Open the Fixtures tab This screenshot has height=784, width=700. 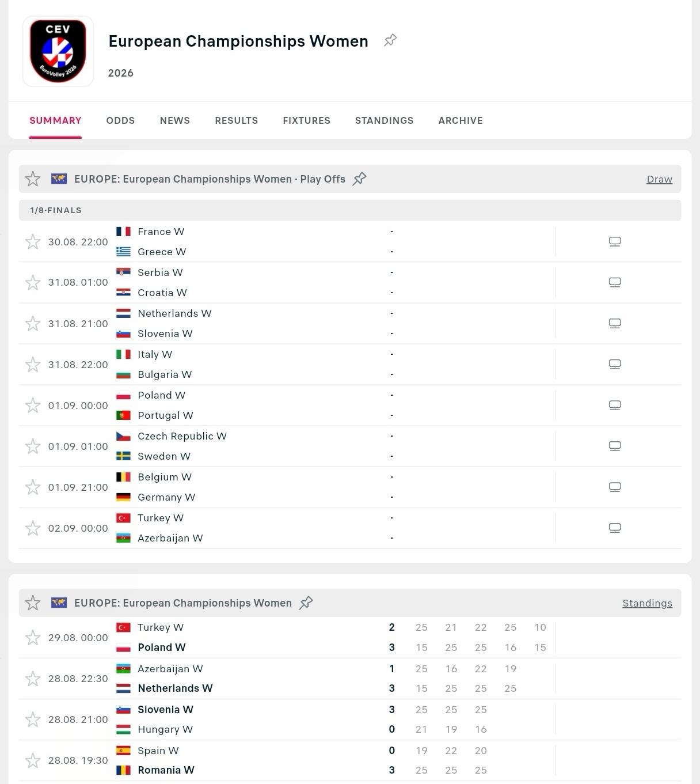[x=306, y=120]
